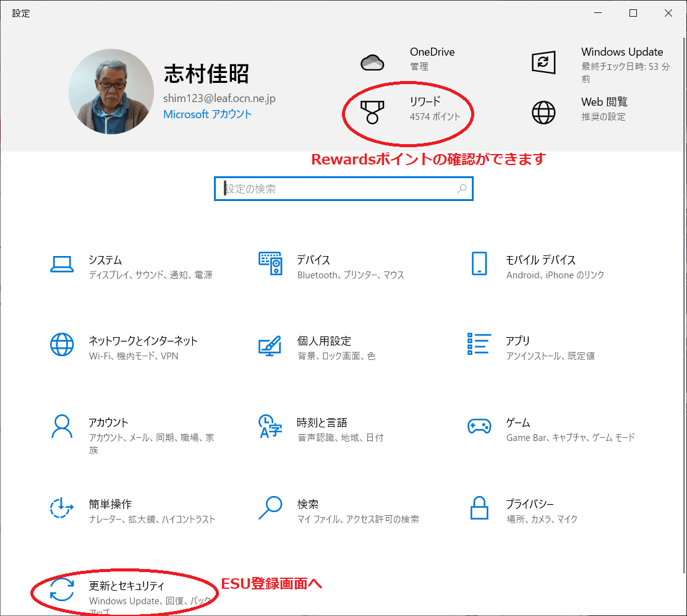Open モバイル デバイス settings label
Viewport: 687px width, 616px height.
click(x=540, y=260)
